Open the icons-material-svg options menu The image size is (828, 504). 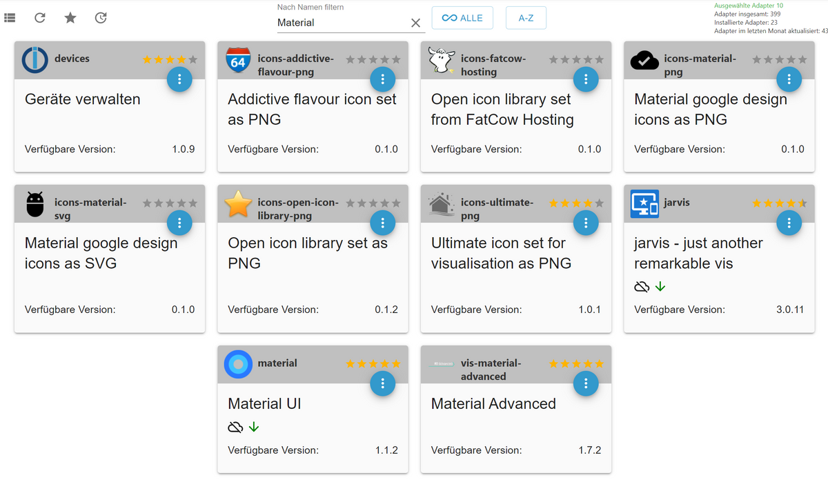pos(179,223)
